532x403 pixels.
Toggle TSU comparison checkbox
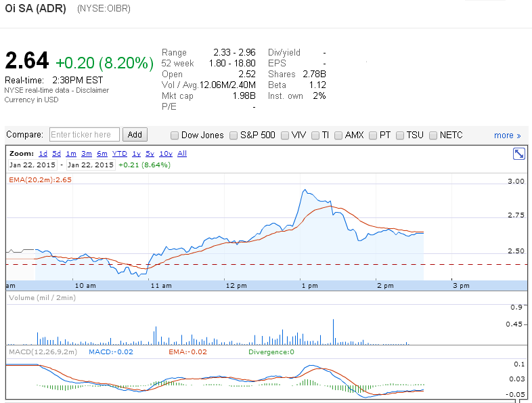400,135
